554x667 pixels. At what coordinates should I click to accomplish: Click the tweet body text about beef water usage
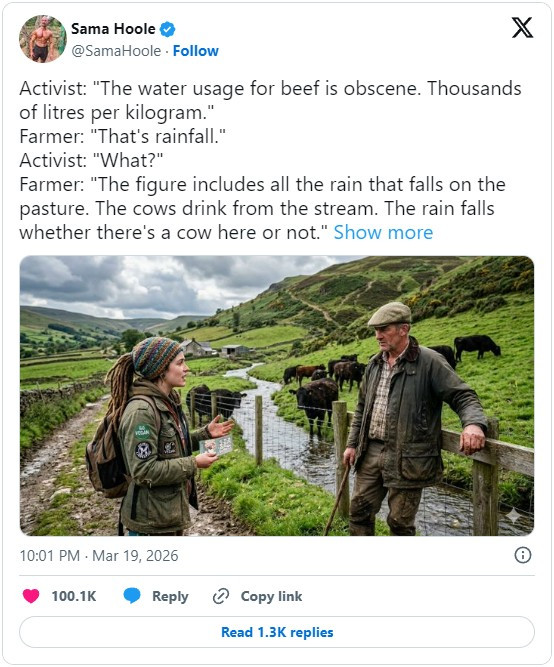(x=270, y=160)
